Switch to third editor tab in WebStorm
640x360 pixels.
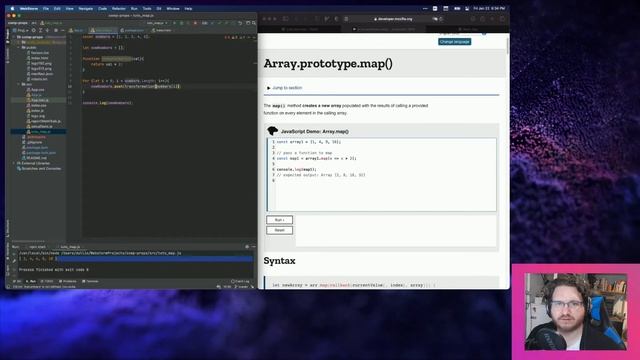(x=133, y=30)
